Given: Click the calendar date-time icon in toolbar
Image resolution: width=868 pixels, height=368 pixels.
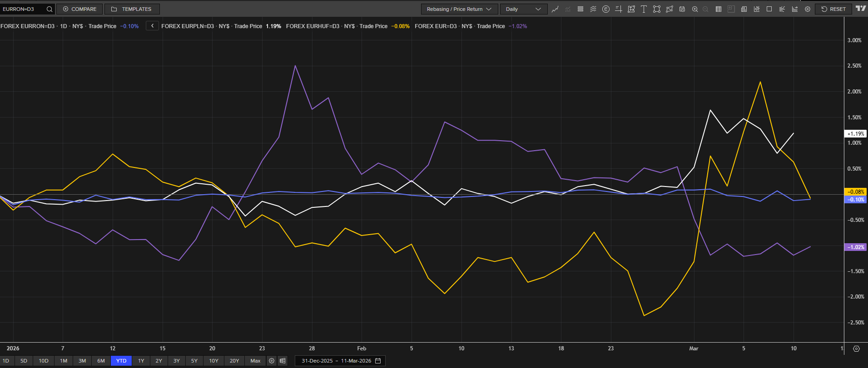Looking at the screenshot, I should pyautogui.click(x=682, y=9).
